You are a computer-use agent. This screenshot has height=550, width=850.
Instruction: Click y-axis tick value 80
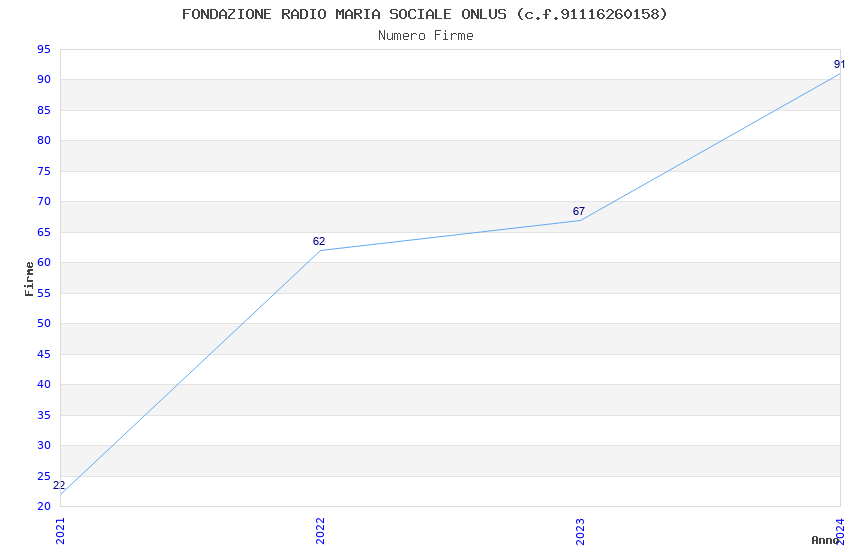tap(44, 140)
